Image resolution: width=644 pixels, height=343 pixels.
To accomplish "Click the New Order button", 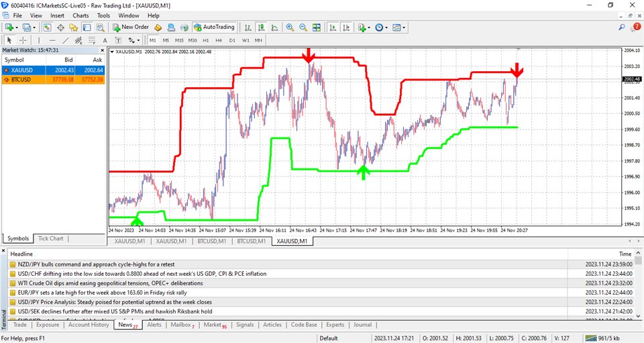I will (131, 27).
